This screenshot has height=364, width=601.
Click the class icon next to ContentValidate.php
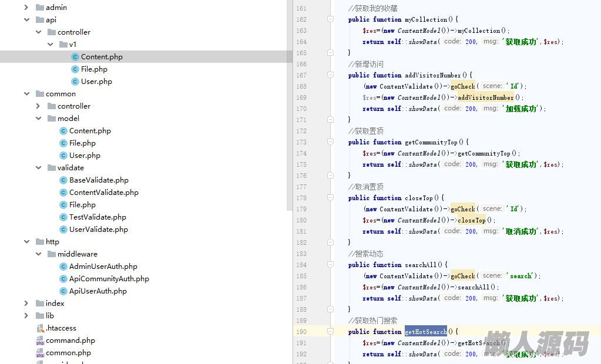(63, 193)
